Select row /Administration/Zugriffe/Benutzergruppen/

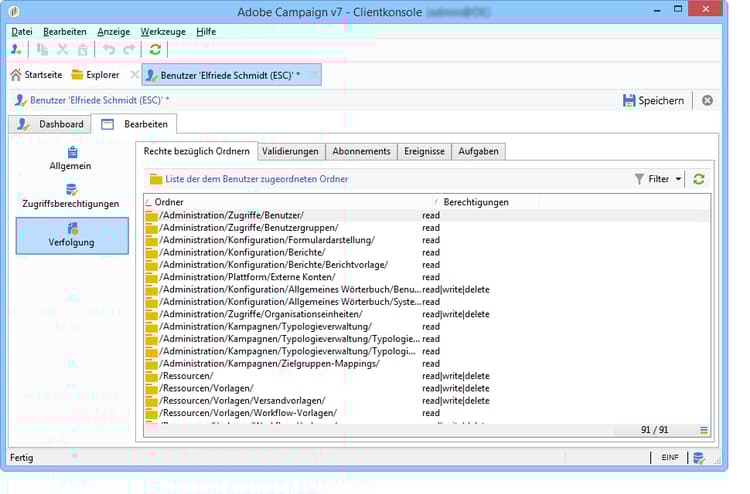pyautogui.click(x=426, y=228)
